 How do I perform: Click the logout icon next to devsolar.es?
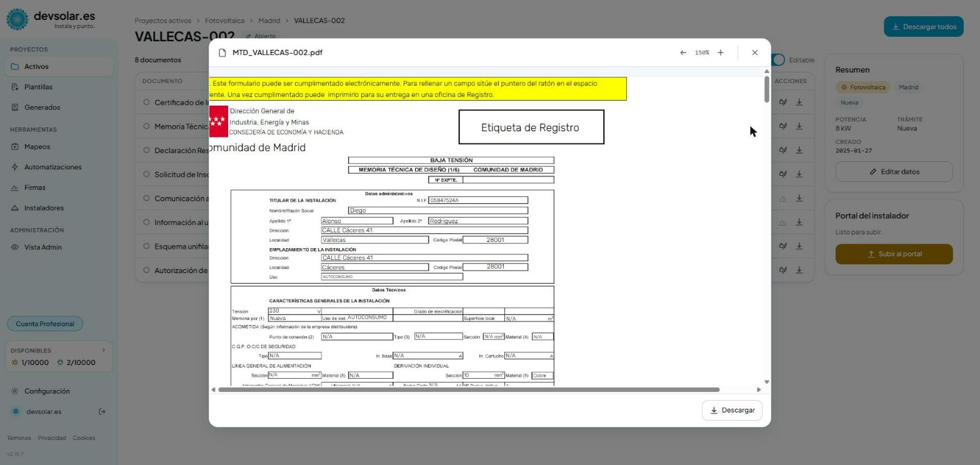[102, 411]
